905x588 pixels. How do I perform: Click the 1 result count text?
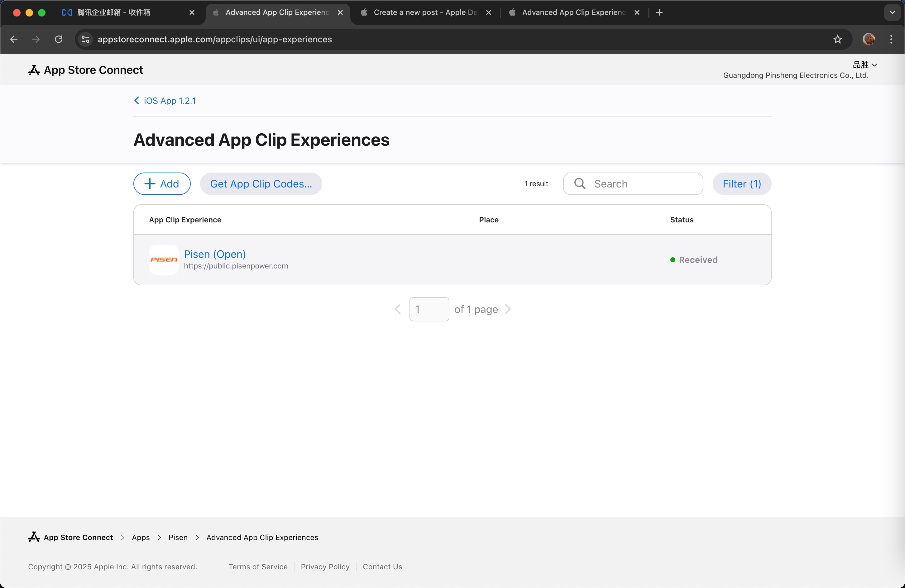coord(536,184)
